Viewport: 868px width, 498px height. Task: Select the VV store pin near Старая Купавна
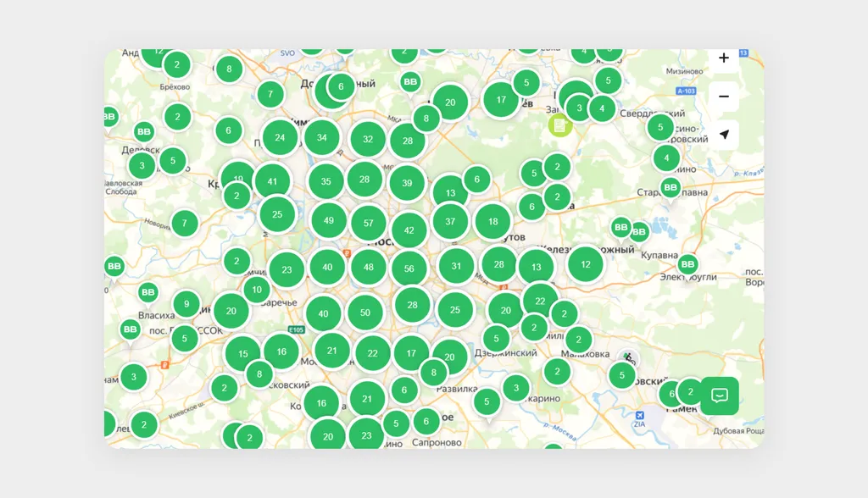coord(670,187)
